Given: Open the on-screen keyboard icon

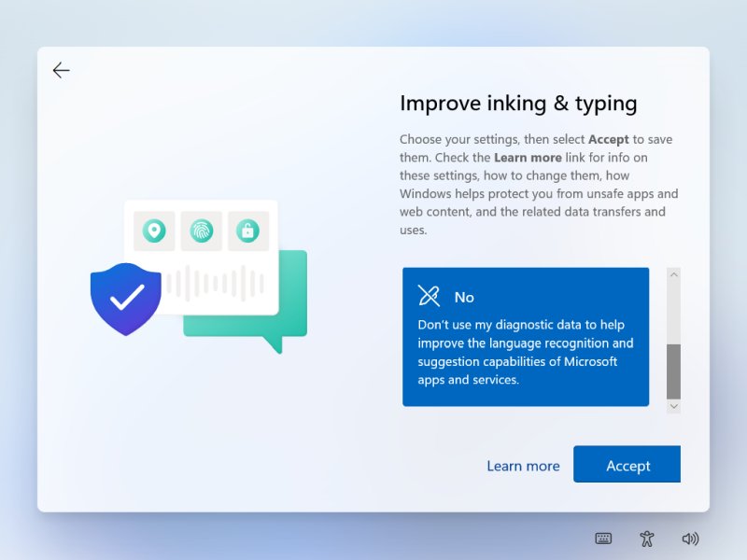Looking at the screenshot, I should 603,539.
